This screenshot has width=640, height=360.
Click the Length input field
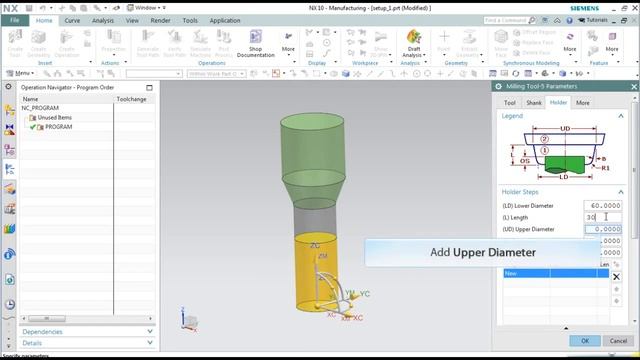[x=603, y=218]
